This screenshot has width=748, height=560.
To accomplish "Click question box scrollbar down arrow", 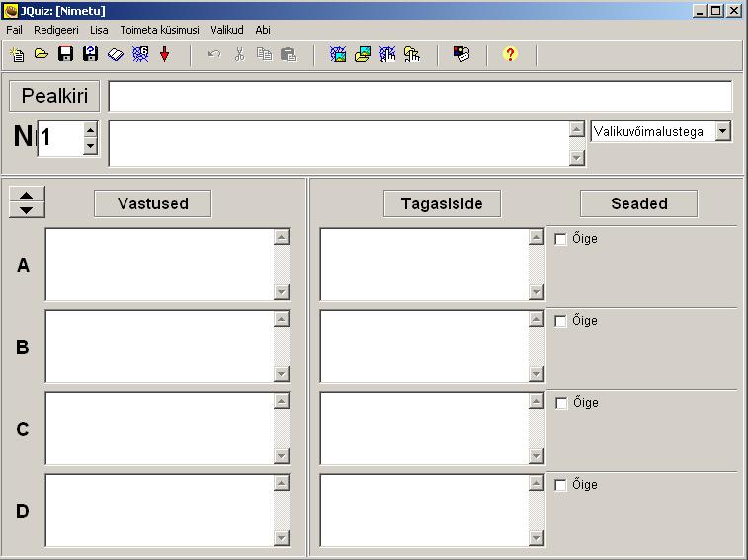I will click(x=577, y=157).
